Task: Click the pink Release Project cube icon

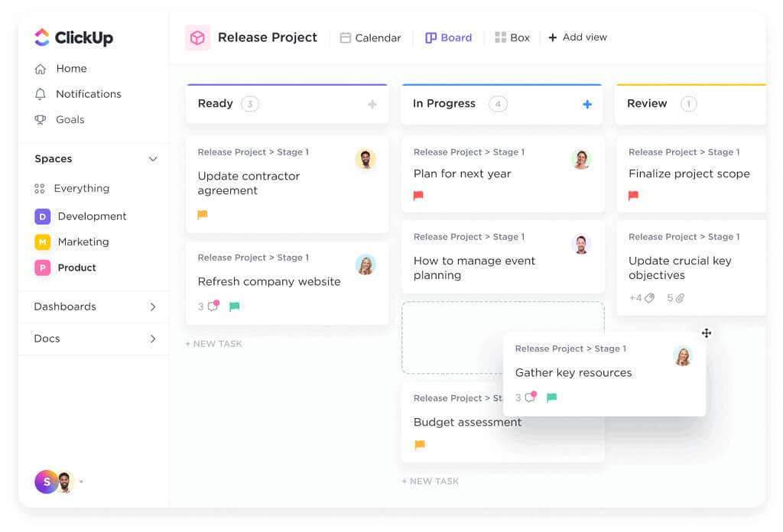Action: coord(197,37)
